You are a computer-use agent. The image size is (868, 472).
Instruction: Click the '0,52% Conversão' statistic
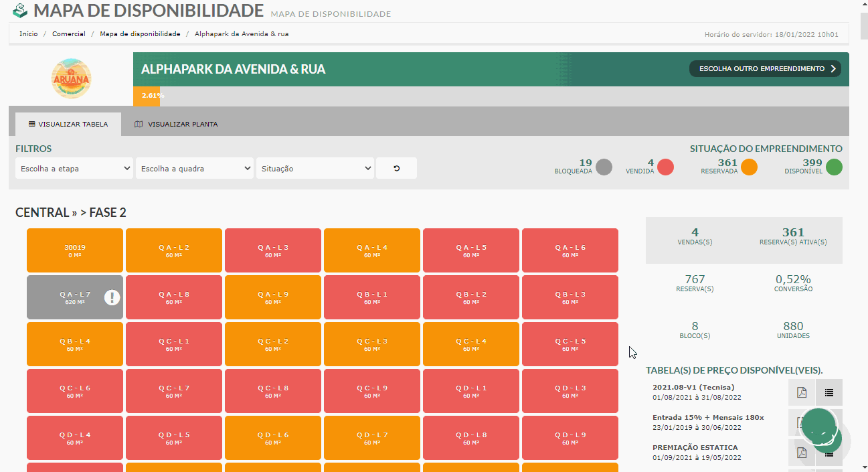(x=793, y=283)
